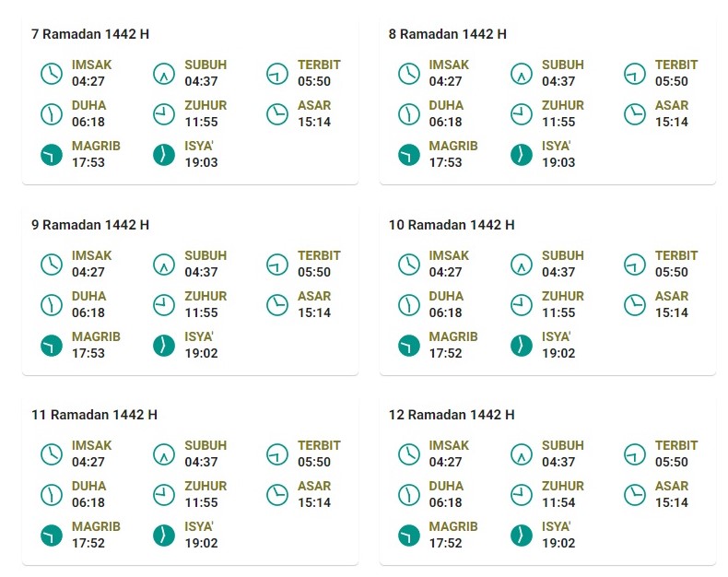Select the "10 Ramadan 1442 H" card heading
This screenshot has height=577, width=728.
pyautogui.click(x=452, y=225)
